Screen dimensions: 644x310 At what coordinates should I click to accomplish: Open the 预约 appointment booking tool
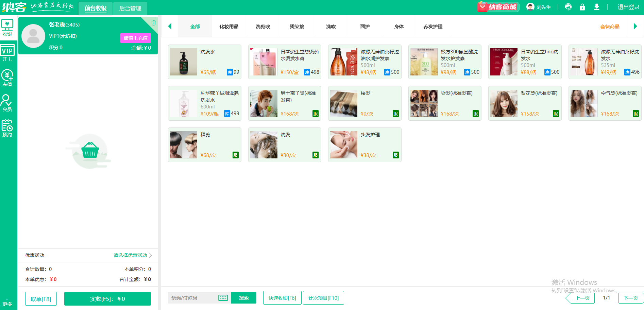pyautogui.click(x=7, y=127)
